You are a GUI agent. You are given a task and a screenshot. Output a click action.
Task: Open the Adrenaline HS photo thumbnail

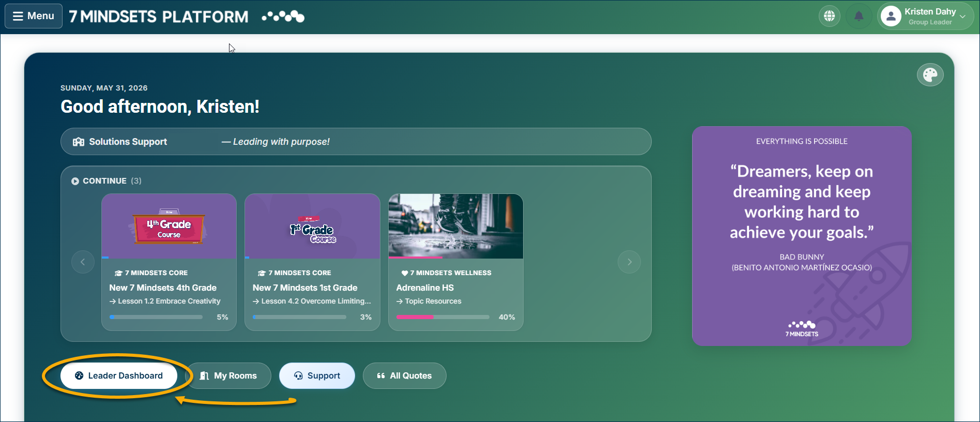tap(456, 226)
